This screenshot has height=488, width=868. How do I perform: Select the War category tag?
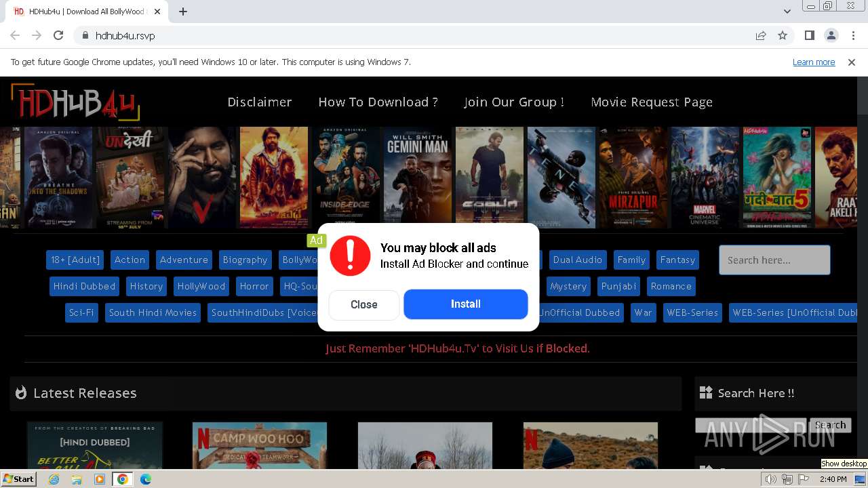pos(643,312)
